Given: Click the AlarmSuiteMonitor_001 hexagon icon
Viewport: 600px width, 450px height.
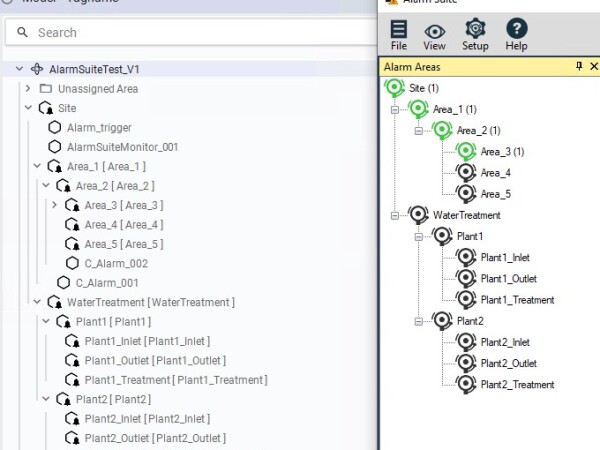Looking at the screenshot, I should pyautogui.click(x=55, y=147).
